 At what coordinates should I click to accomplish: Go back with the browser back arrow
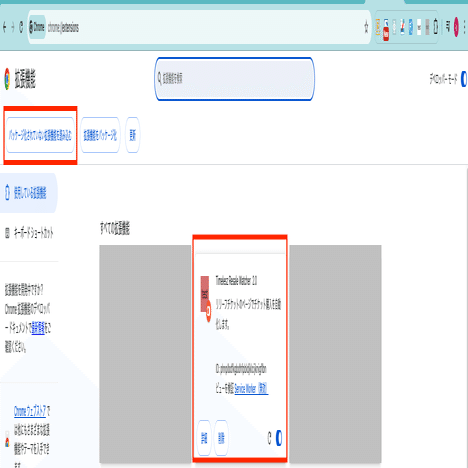click(x=4, y=27)
